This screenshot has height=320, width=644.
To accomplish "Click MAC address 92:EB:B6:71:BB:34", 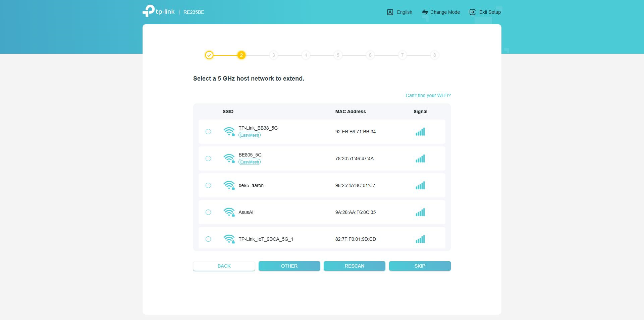I will pos(355,132).
